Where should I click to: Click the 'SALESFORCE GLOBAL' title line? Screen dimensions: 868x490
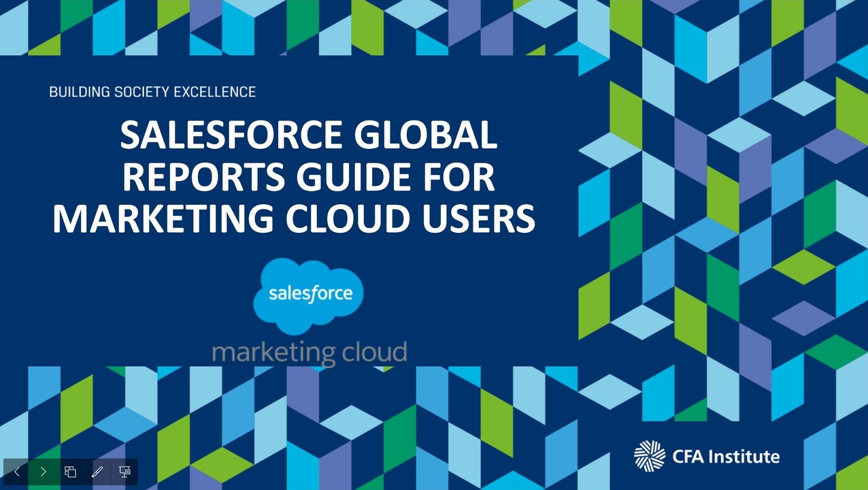tap(309, 135)
